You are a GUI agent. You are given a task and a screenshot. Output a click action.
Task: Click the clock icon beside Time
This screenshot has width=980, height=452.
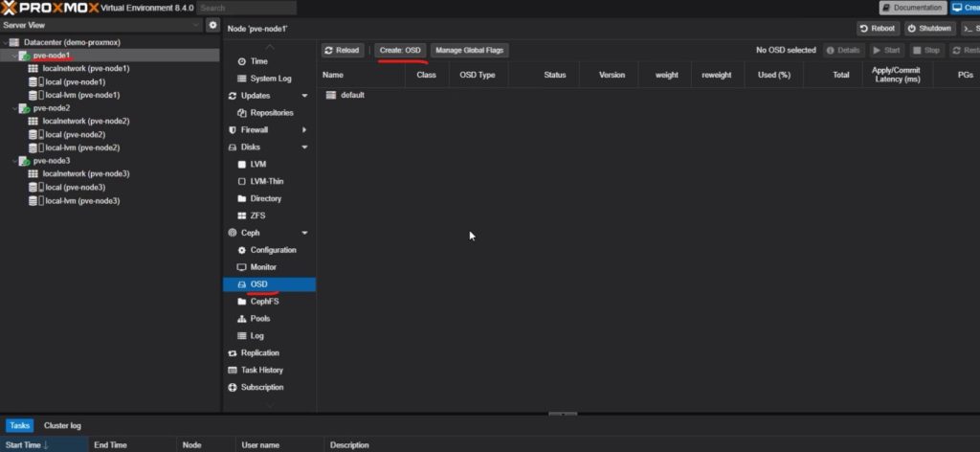pyautogui.click(x=242, y=61)
